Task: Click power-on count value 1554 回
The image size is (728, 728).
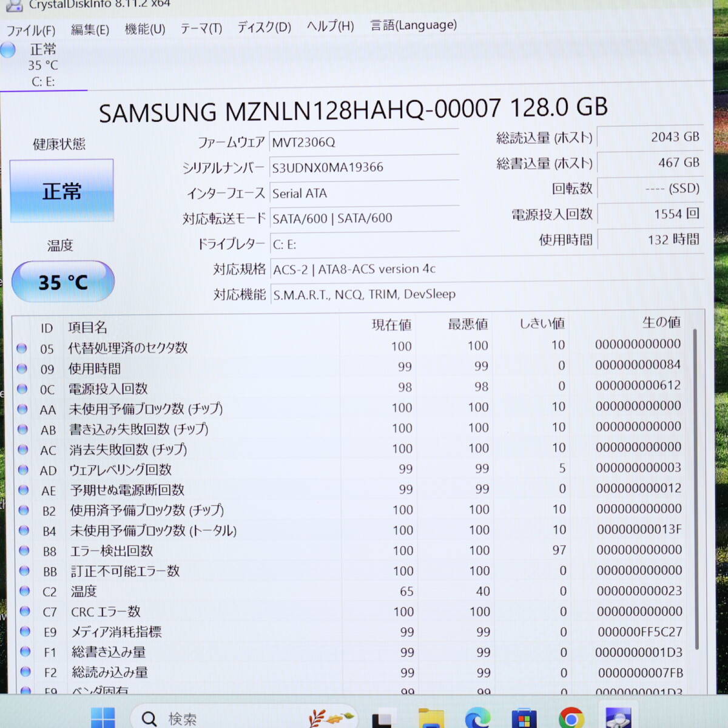Action: [650, 214]
